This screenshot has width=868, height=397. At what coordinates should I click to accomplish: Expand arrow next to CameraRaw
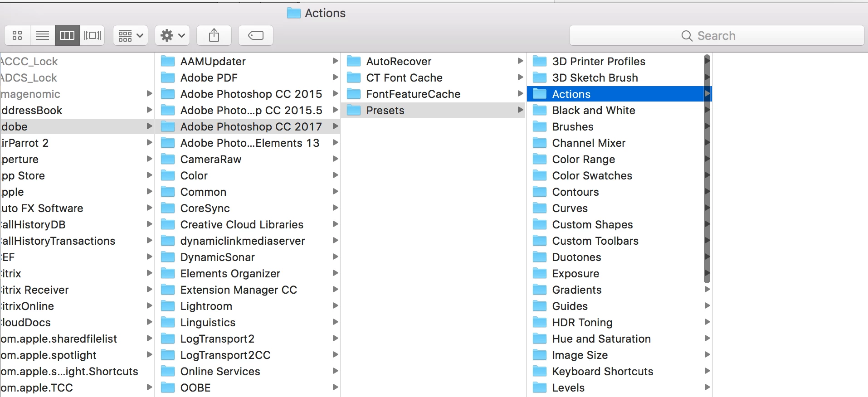(335, 159)
